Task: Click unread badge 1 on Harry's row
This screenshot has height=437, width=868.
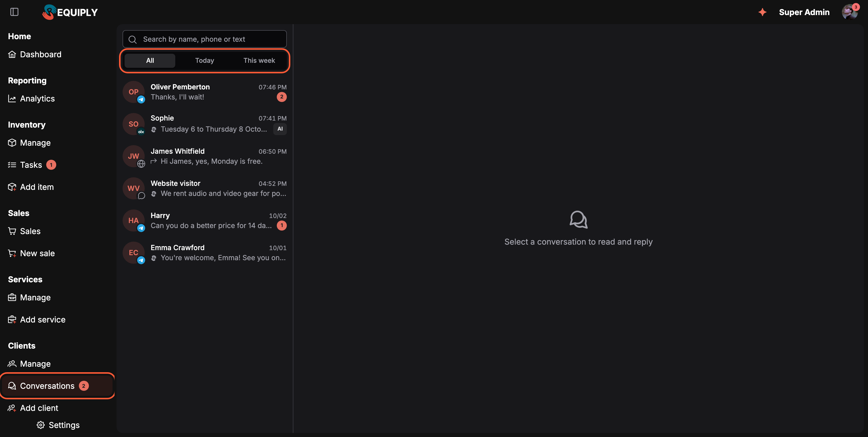Action: 282,226
